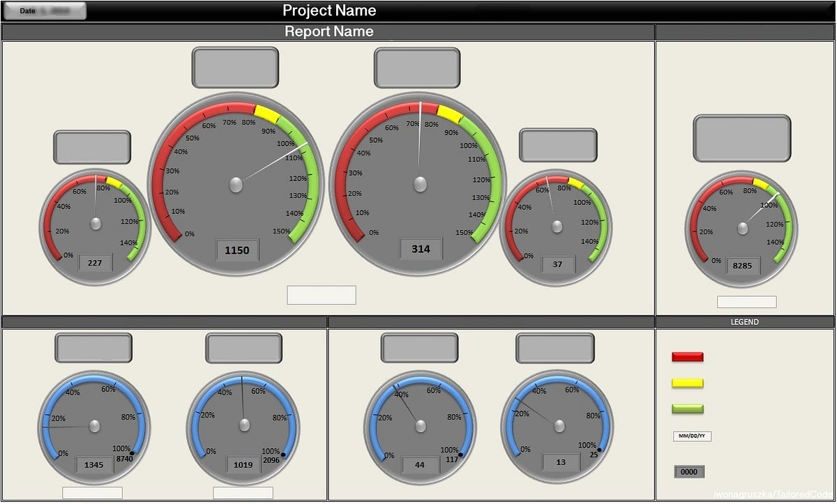The height and width of the screenshot is (504, 837).
Task: Click the blue gauge reading 13
Action: [x=557, y=426]
